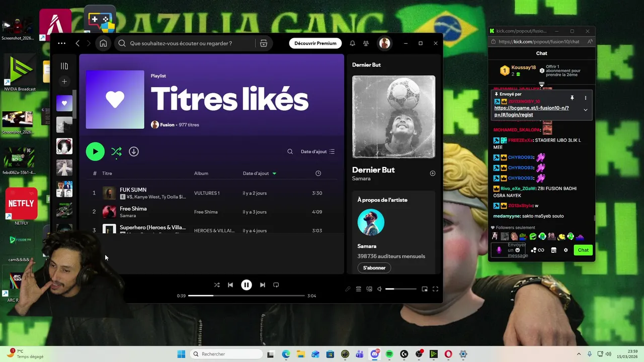
Task: Sort by Album column header
Action: (201, 173)
